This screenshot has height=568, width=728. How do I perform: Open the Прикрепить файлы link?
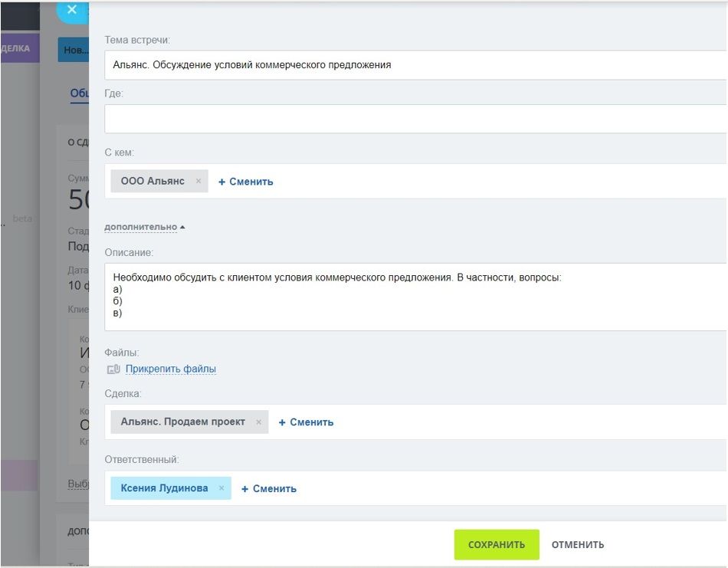[x=171, y=369]
